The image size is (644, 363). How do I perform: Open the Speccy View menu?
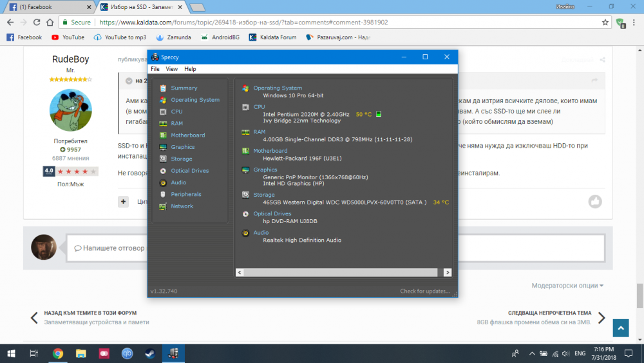point(172,69)
